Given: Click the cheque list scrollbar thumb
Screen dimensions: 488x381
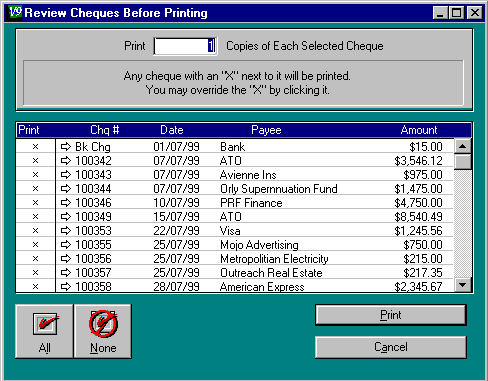Looking at the screenshot, I should click(x=463, y=162).
